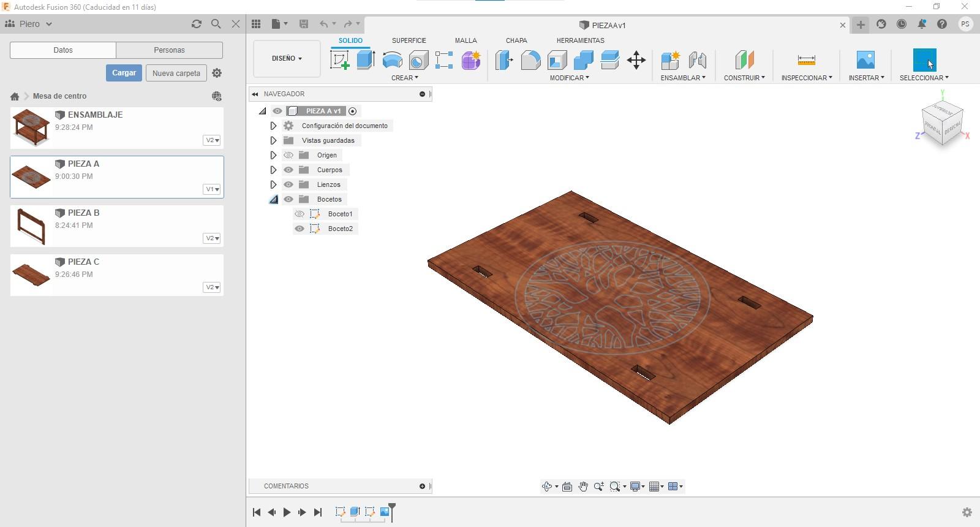
Task: Select the Insert image icon
Action: click(865, 60)
